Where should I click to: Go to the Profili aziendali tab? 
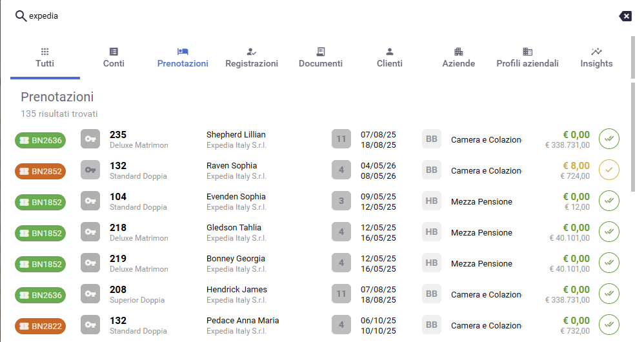click(527, 57)
